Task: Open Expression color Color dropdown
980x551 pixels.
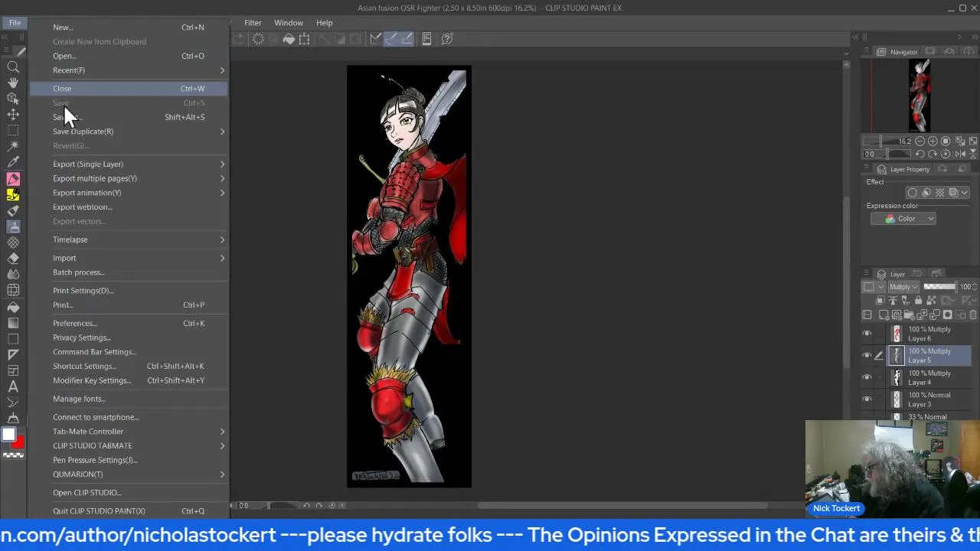Action: point(903,219)
